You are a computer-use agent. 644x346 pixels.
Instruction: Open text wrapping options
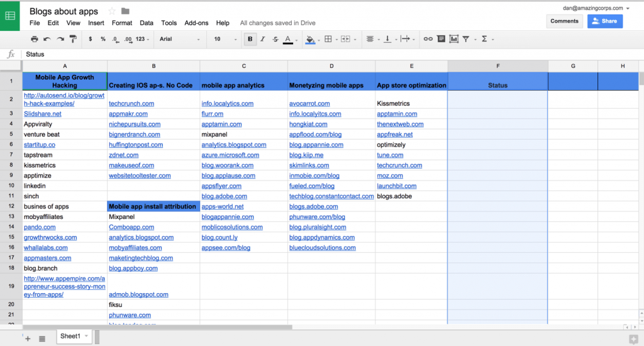406,39
